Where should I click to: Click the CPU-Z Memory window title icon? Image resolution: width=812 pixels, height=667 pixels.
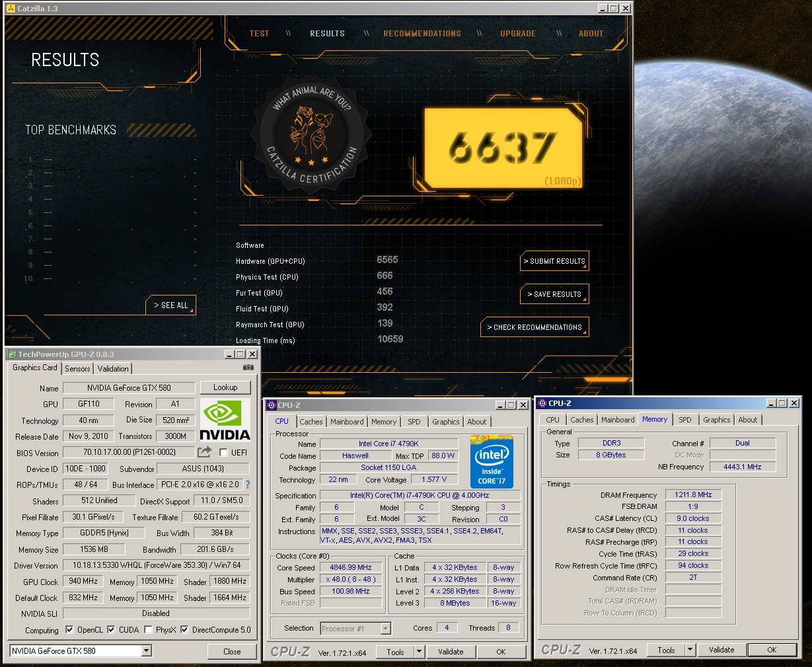(542, 403)
